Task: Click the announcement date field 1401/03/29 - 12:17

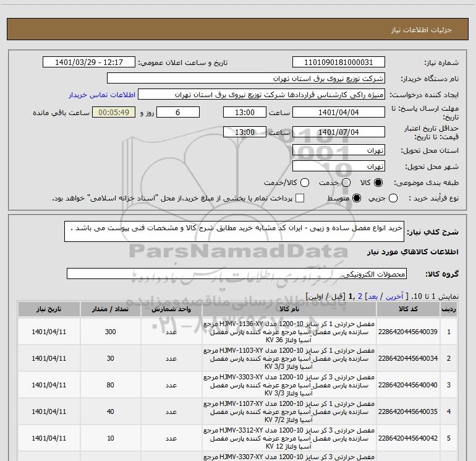Action: (x=89, y=62)
